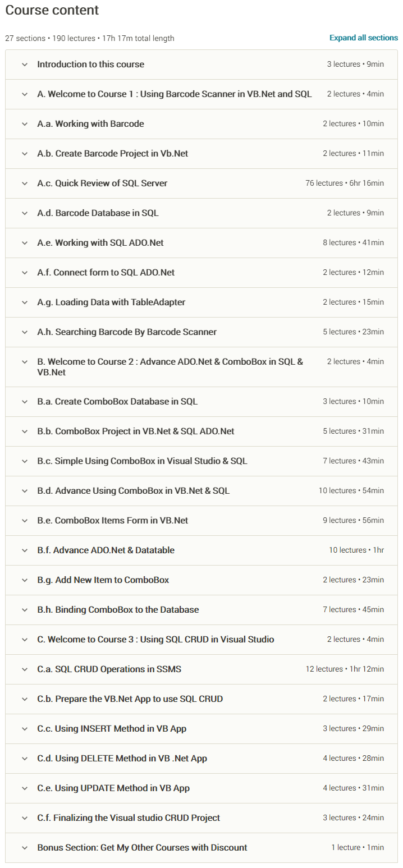This screenshot has width=403, height=868.
Task: Open chevron for C.a. SQL CRUD Operations in SSMS
Action: (x=24, y=669)
